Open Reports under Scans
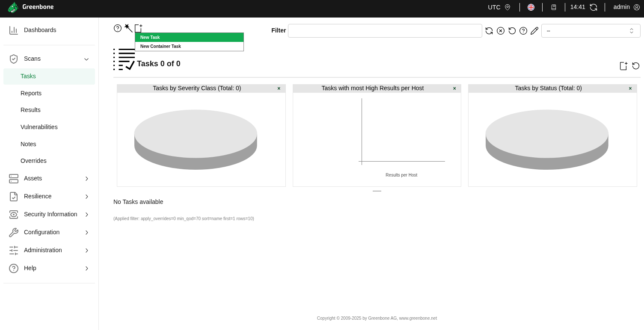644x330 pixels. (49, 93)
